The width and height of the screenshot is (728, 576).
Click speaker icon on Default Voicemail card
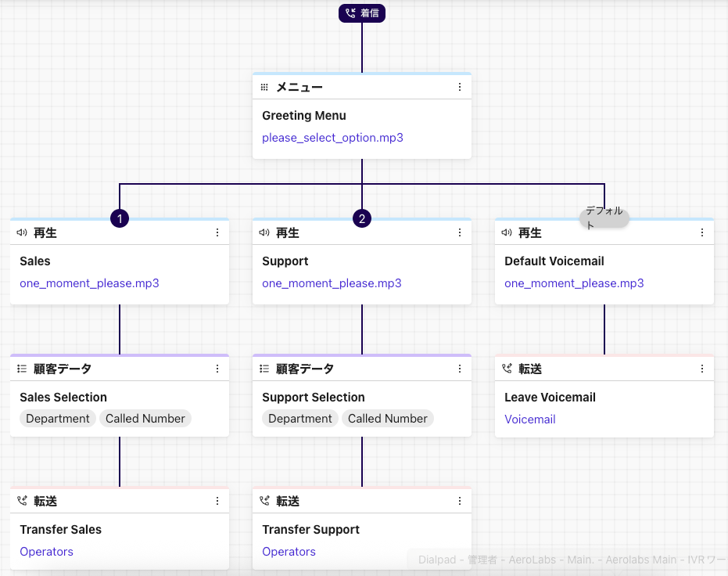(x=507, y=232)
